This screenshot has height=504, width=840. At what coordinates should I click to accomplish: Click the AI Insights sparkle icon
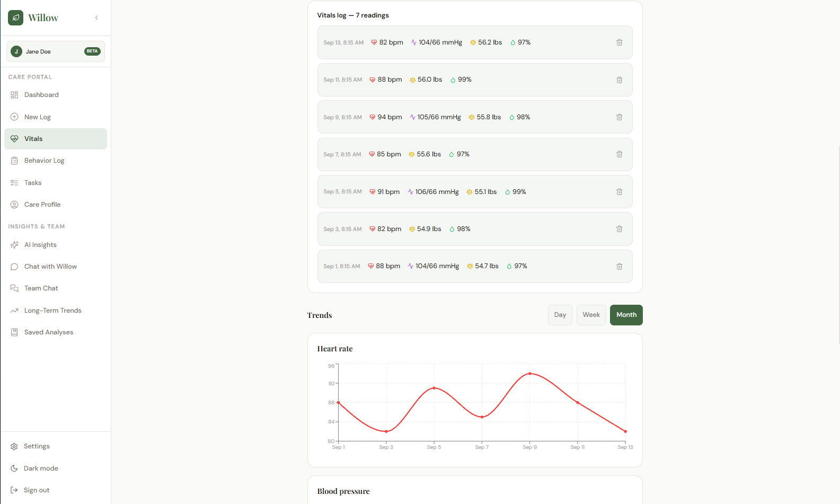point(14,245)
